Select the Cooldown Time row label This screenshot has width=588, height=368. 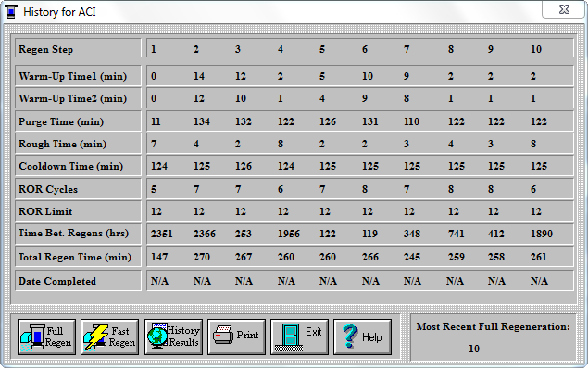(x=71, y=166)
